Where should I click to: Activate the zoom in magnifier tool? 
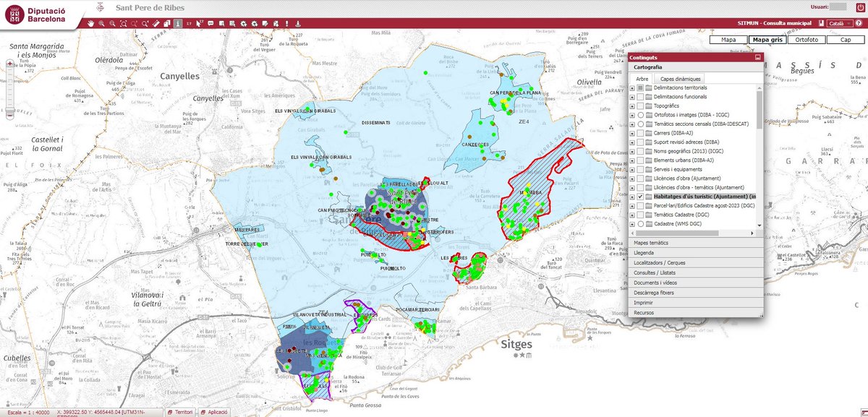coord(102,24)
